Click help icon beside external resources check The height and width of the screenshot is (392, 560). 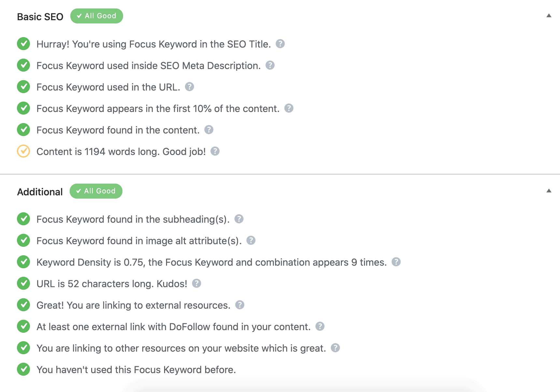click(240, 305)
